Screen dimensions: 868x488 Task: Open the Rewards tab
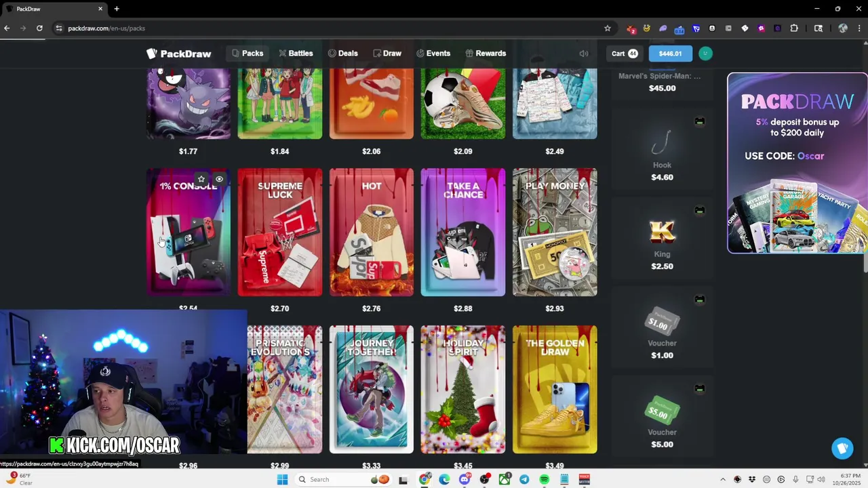point(486,54)
